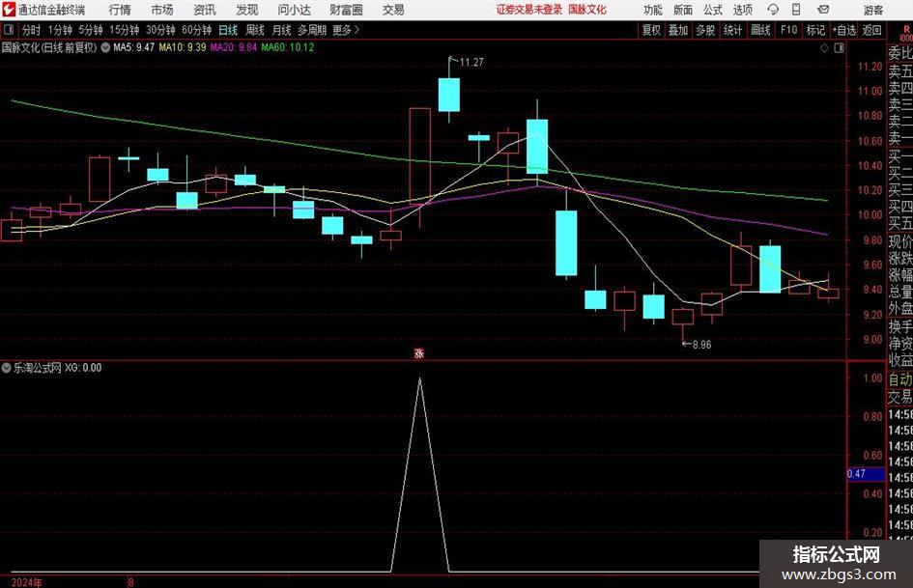Add stock with +自选 button

844,30
